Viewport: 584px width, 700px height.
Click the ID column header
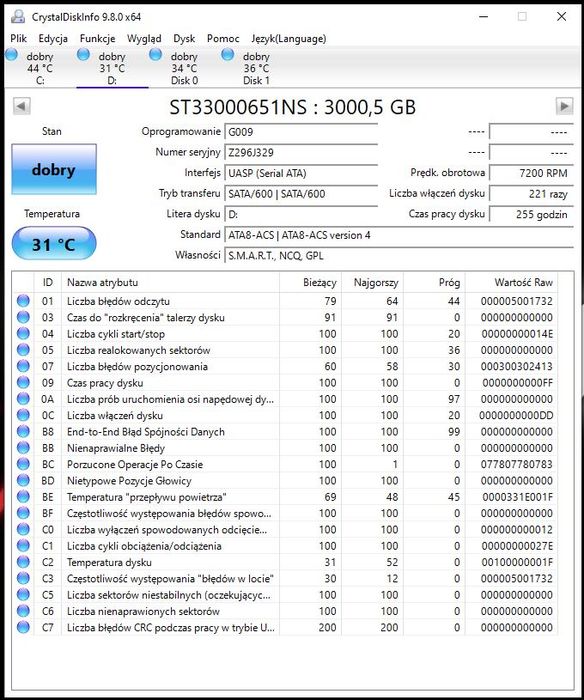[48, 283]
